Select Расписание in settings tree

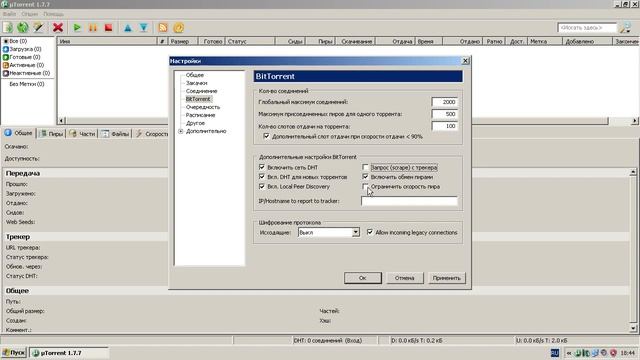click(200, 115)
